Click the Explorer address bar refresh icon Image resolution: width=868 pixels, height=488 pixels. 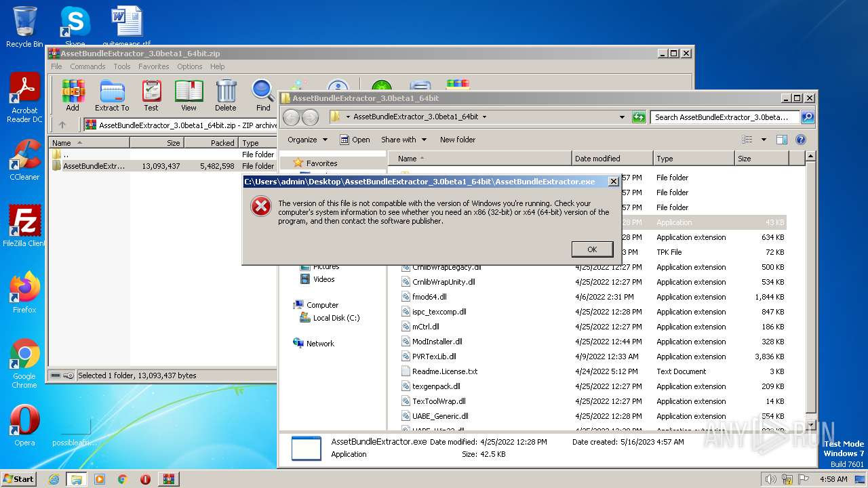coord(639,117)
